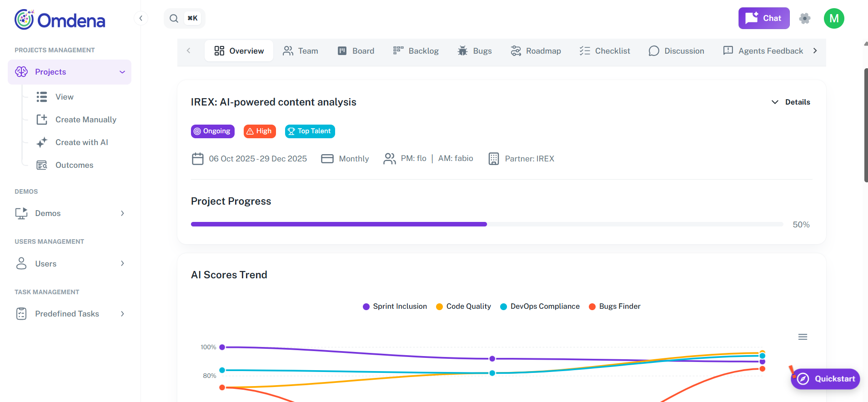
Task: Toggle Bugs Finder legend series
Action: (614, 307)
